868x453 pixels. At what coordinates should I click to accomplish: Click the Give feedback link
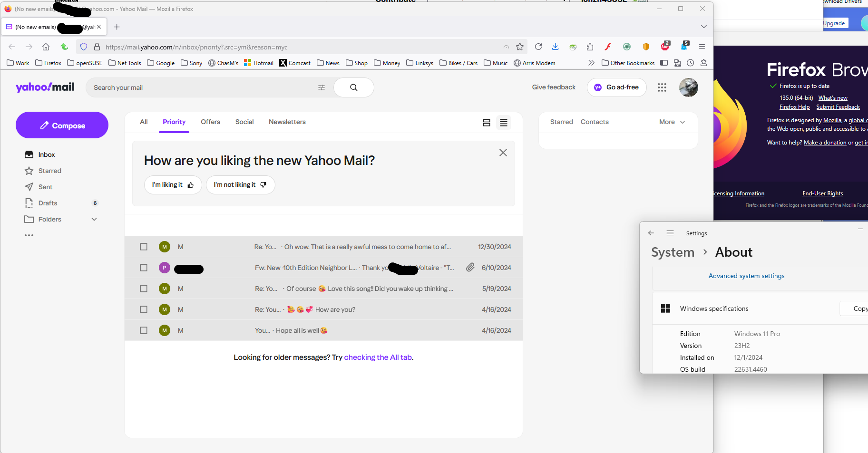pos(554,87)
